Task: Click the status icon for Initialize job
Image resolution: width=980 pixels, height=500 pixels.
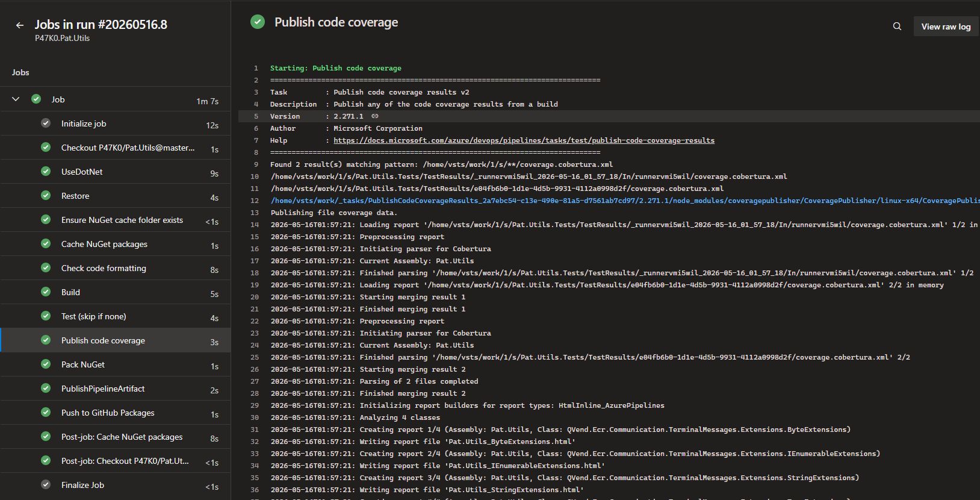Action: 46,123
